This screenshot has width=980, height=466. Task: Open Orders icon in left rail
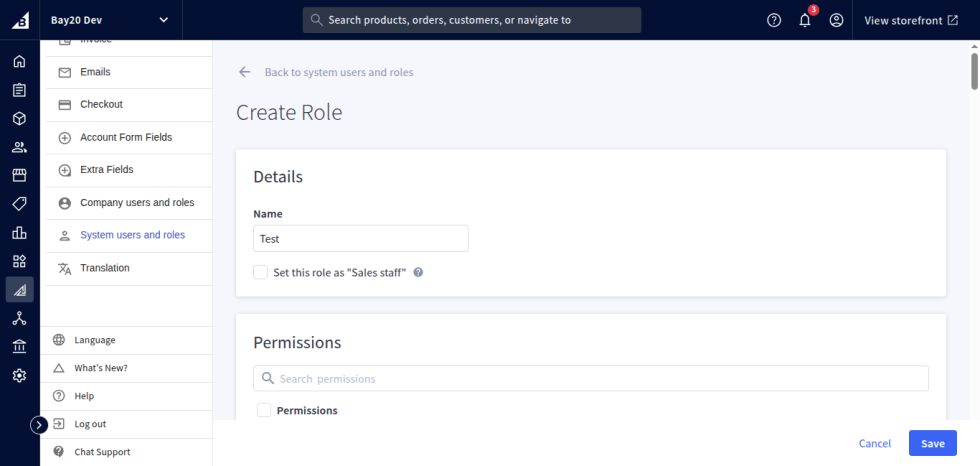pos(19,90)
